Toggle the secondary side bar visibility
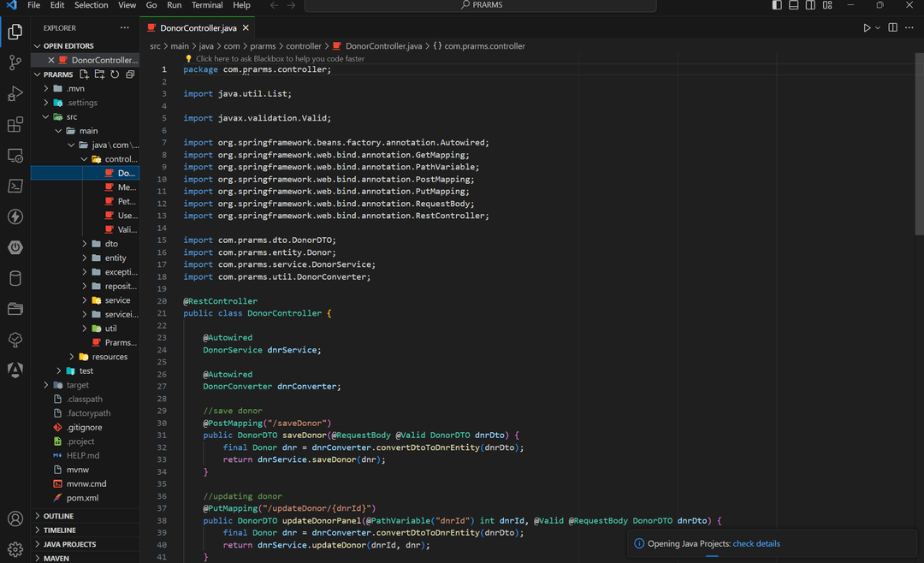924x563 pixels. (811, 5)
